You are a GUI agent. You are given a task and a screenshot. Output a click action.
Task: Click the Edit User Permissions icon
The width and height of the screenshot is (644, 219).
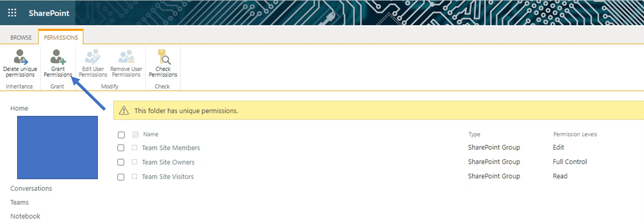point(93,57)
